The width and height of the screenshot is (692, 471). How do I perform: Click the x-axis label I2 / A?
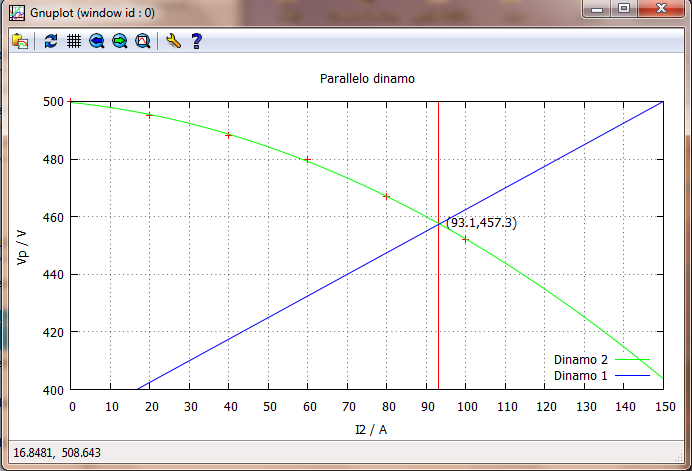pyautogui.click(x=367, y=428)
